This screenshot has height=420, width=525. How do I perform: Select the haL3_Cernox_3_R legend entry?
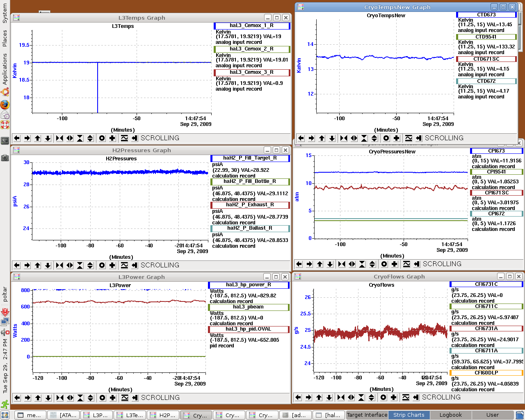tap(252, 73)
